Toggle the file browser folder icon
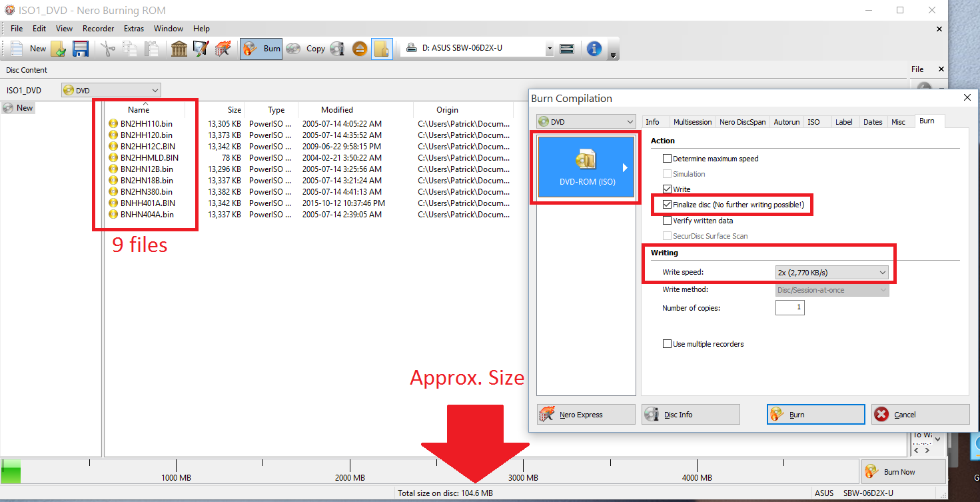This screenshot has height=502, width=980. coord(382,48)
